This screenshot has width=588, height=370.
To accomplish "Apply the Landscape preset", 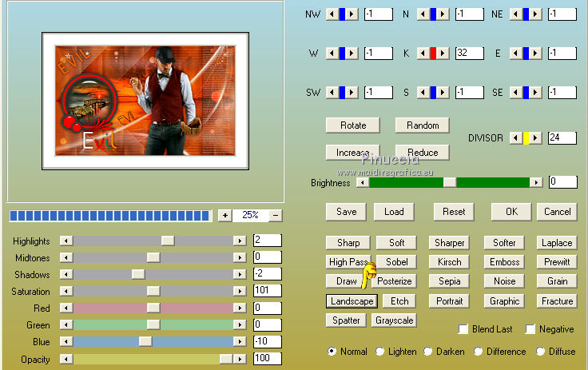I will point(352,301).
